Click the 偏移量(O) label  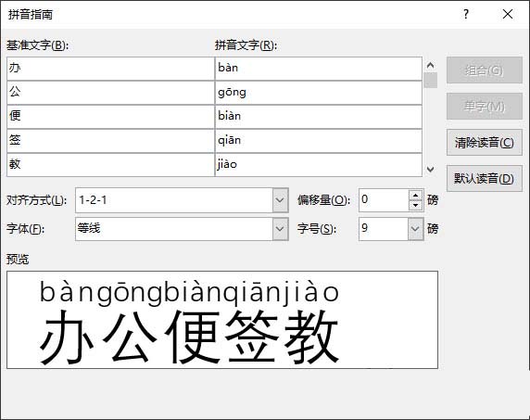(x=323, y=200)
